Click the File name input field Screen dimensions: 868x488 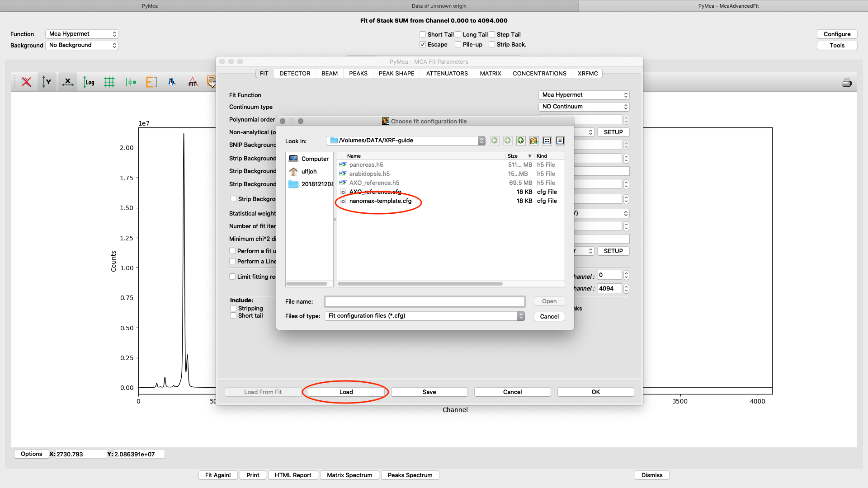click(x=425, y=301)
